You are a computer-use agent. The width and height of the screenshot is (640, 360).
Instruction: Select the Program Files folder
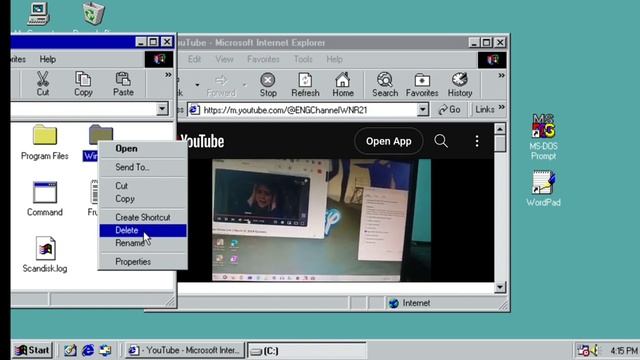click(45, 142)
